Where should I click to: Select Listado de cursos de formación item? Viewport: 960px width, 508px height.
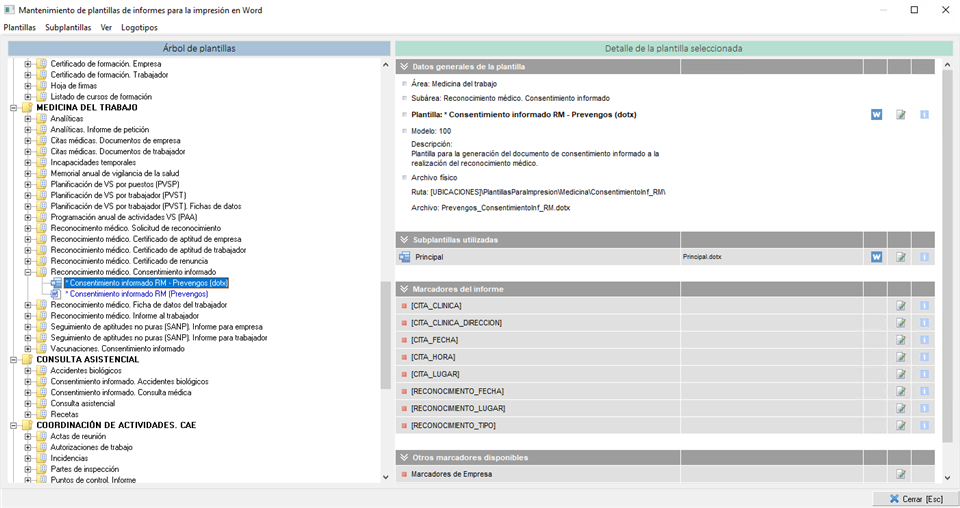point(101,97)
